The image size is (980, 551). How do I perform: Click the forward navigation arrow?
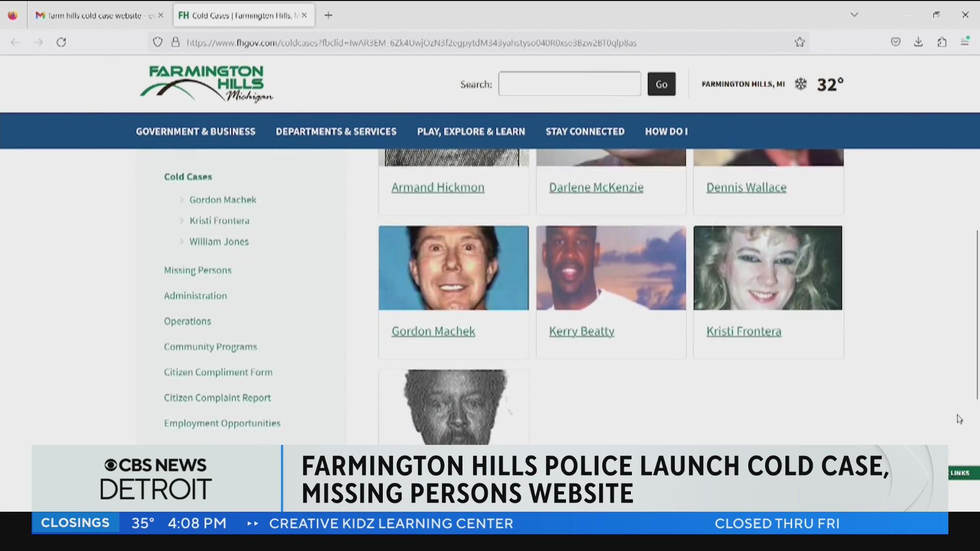pyautogui.click(x=38, y=42)
